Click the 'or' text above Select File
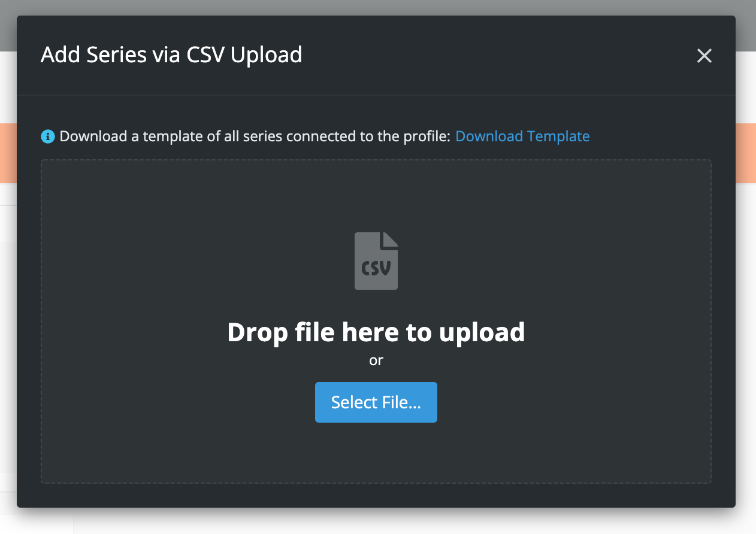756x534 pixels. click(x=376, y=360)
